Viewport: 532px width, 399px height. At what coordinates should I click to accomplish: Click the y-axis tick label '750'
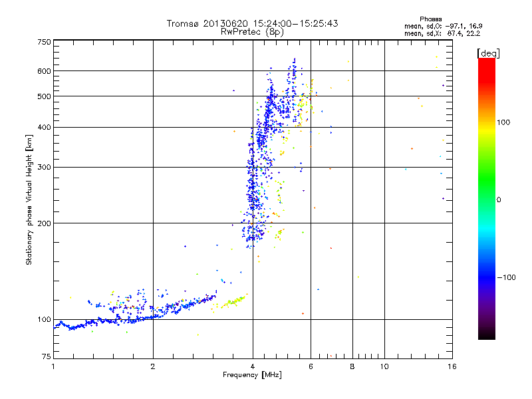point(44,42)
